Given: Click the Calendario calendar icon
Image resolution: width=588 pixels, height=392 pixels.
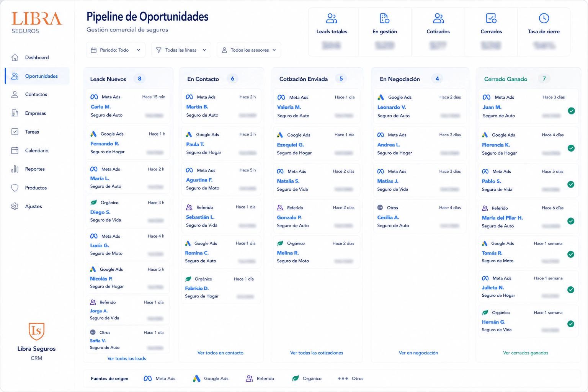Looking at the screenshot, I should [15, 150].
